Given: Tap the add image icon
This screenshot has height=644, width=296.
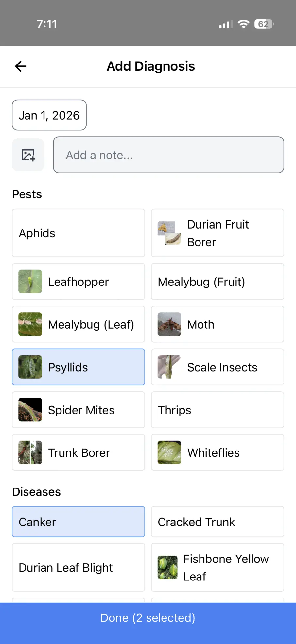Looking at the screenshot, I should (x=28, y=155).
